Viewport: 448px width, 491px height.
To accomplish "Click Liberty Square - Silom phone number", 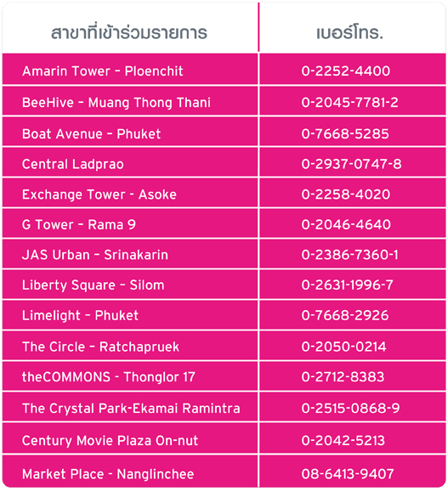I will pos(347,285).
